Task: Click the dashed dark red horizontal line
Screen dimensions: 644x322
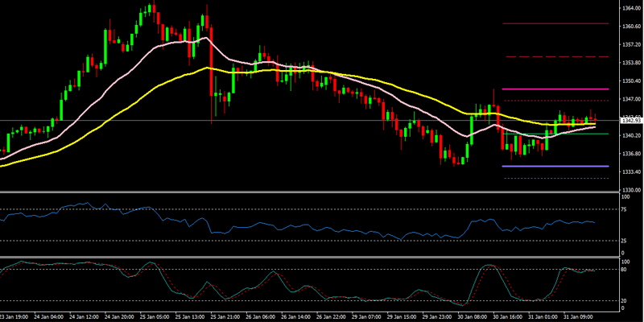Action: click(x=555, y=56)
